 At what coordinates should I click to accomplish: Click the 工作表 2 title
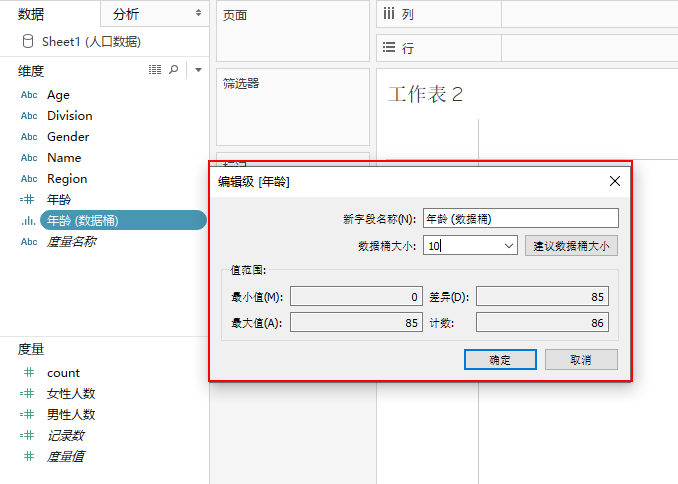click(425, 94)
